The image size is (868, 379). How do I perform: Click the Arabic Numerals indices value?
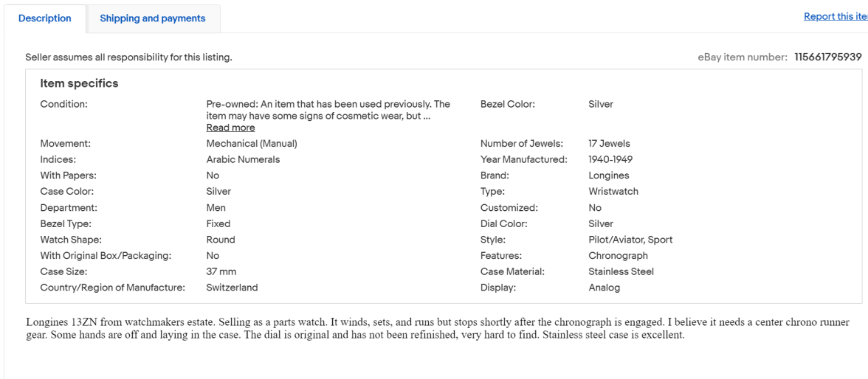[x=243, y=159]
